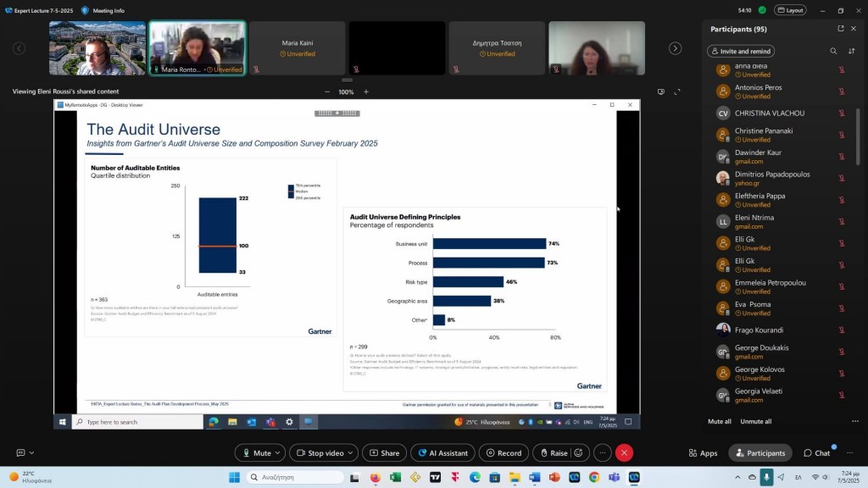Viewport: 868px width, 488px height.
Task: Click Unmute all in Participants panel
Action: click(x=755, y=422)
